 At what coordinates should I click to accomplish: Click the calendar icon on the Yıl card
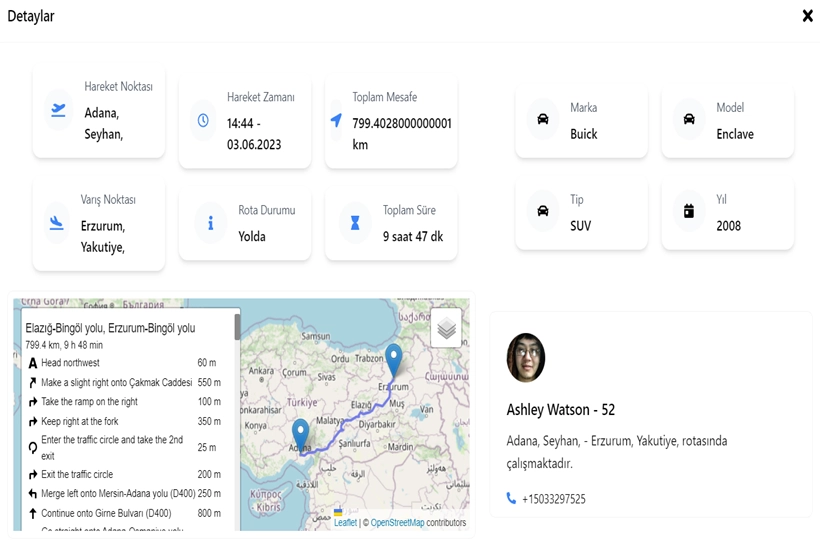[689, 211]
